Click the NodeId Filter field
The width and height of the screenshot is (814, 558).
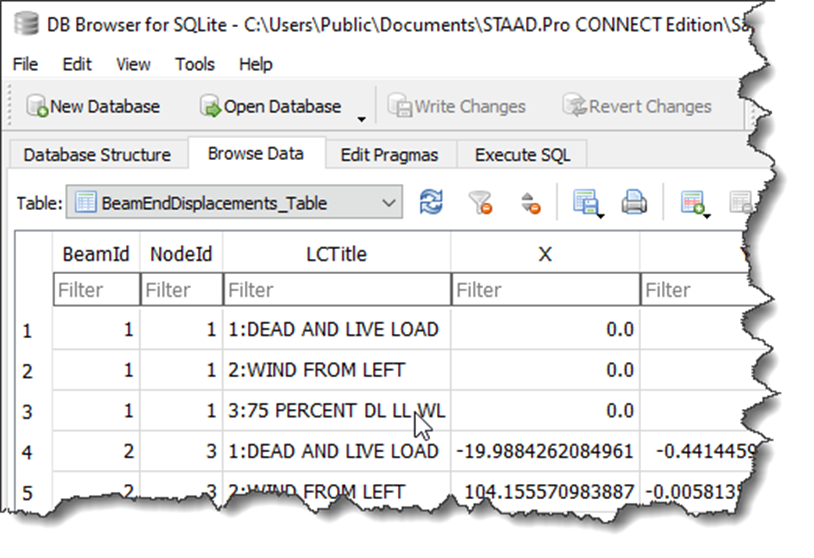[182, 289]
